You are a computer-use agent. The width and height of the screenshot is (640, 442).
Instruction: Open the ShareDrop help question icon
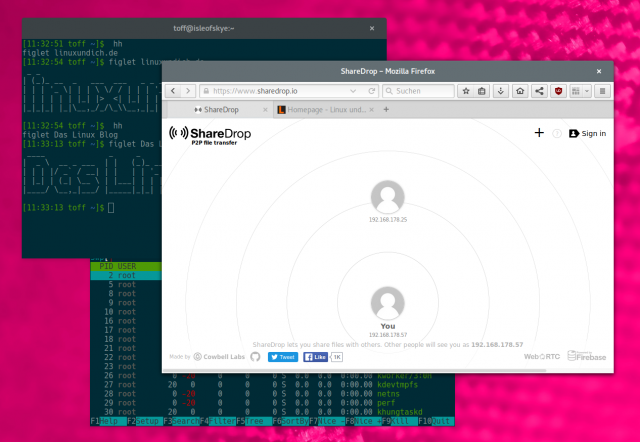(x=557, y=133)
